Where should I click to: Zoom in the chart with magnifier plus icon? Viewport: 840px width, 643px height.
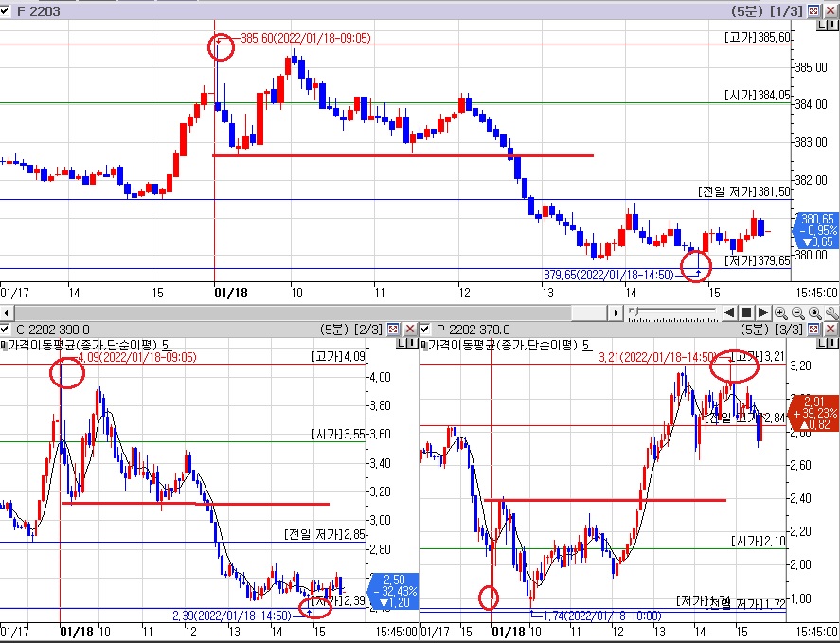(780, 313)
